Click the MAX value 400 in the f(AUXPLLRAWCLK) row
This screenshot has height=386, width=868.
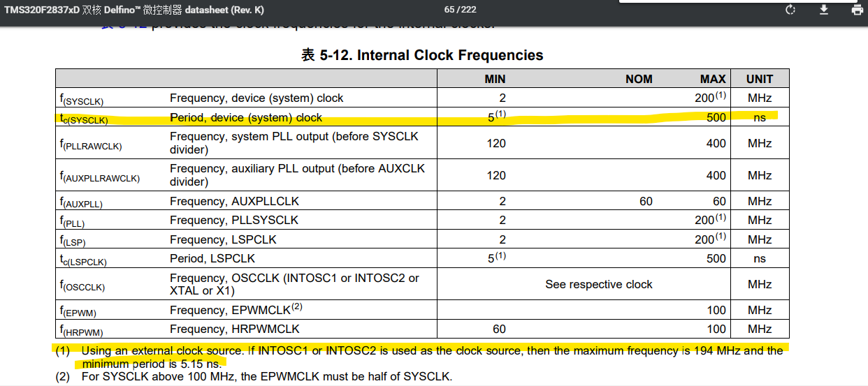coord(716,175)
